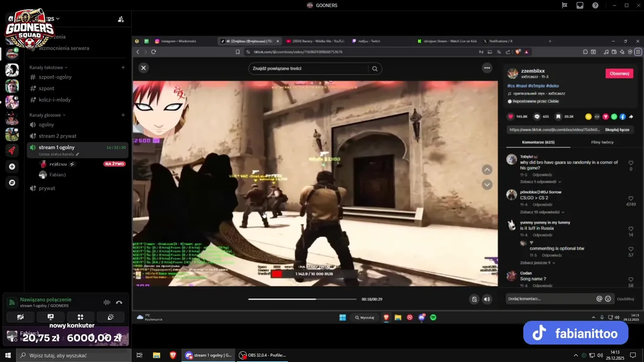The image size is (644, 362).
Task: Collapse the Kanały tekstowe category
Action: click(48, 67)
